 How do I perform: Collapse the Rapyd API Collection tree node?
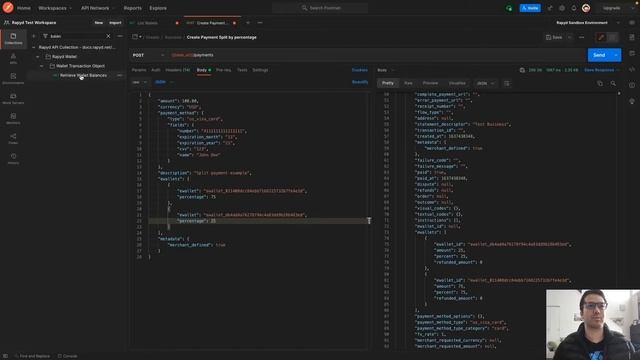point(33,47)
